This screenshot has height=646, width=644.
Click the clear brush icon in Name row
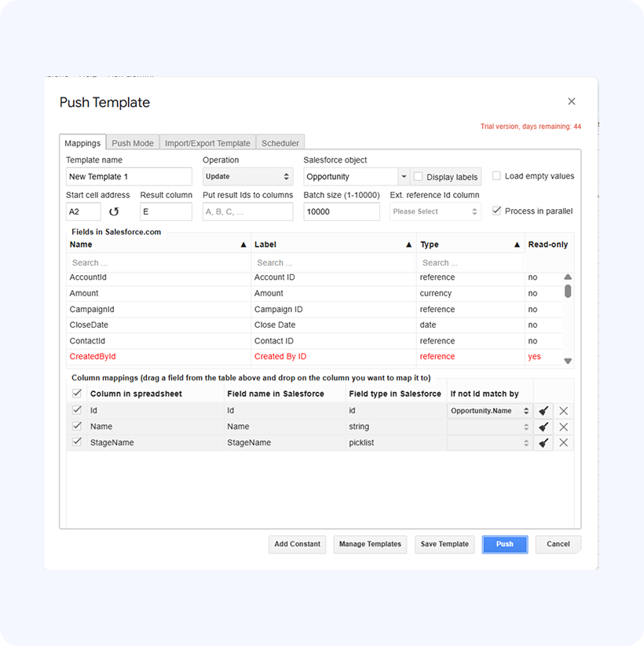click(x=543, y=427)
